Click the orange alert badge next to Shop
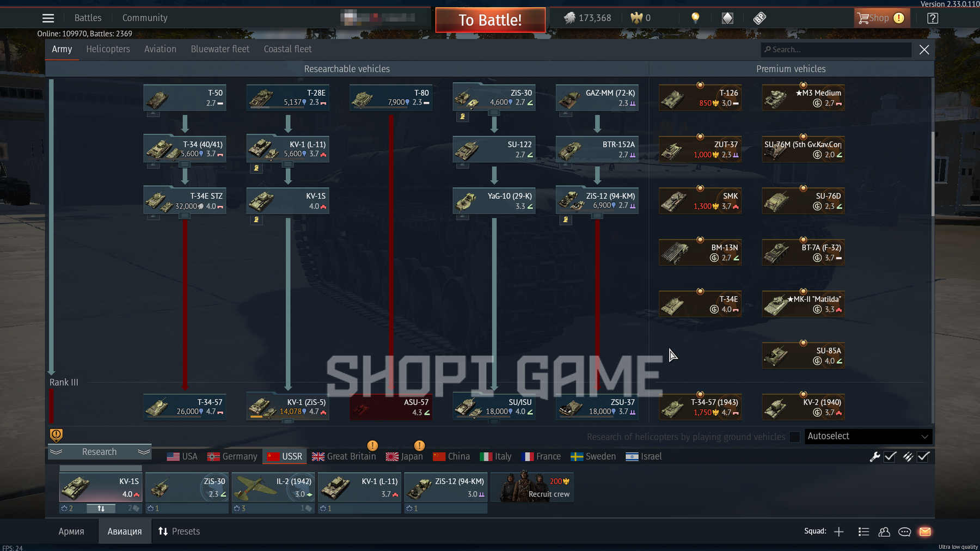This screenshot has width=980, height=551. 899,18
